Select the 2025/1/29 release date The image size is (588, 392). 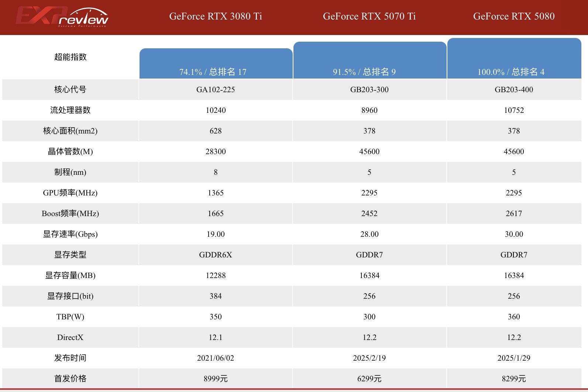click(x=514, y=358)
